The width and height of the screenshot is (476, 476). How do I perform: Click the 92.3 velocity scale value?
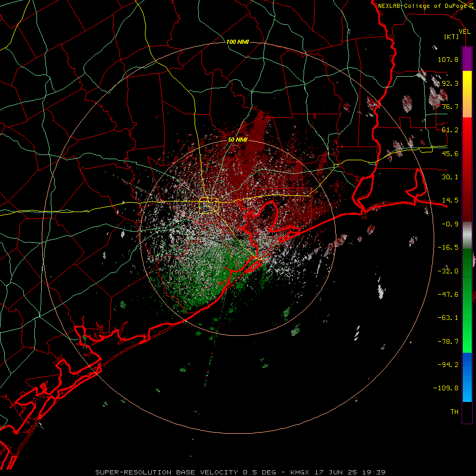(x=450, y=83)
